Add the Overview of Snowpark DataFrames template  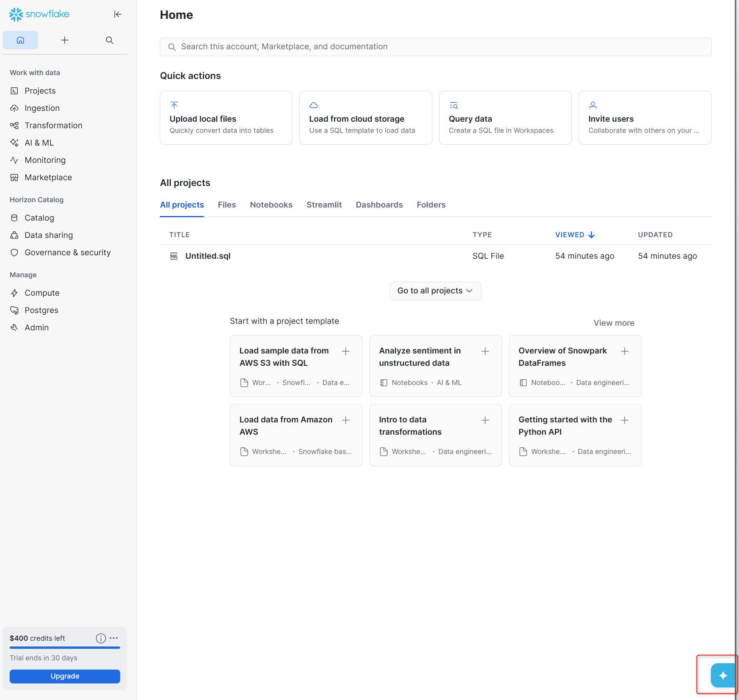point(625,351)
